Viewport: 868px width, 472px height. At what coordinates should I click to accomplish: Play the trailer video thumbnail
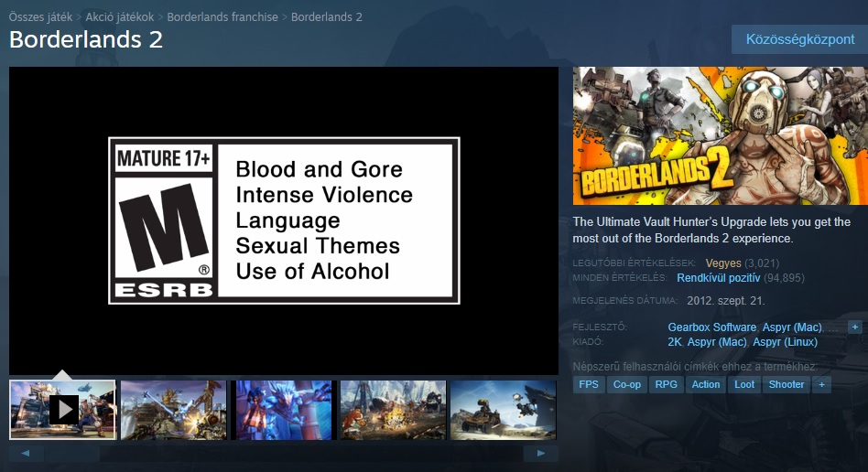[x=62, y=409]
